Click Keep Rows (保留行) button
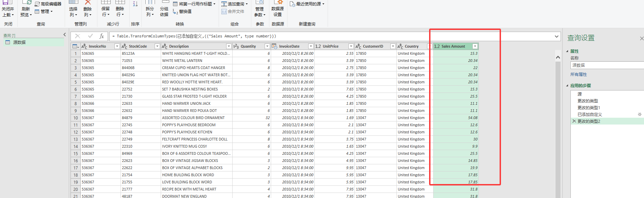This screenshot has width=644, height=198. pyautogui.click(x=106, y=9)
